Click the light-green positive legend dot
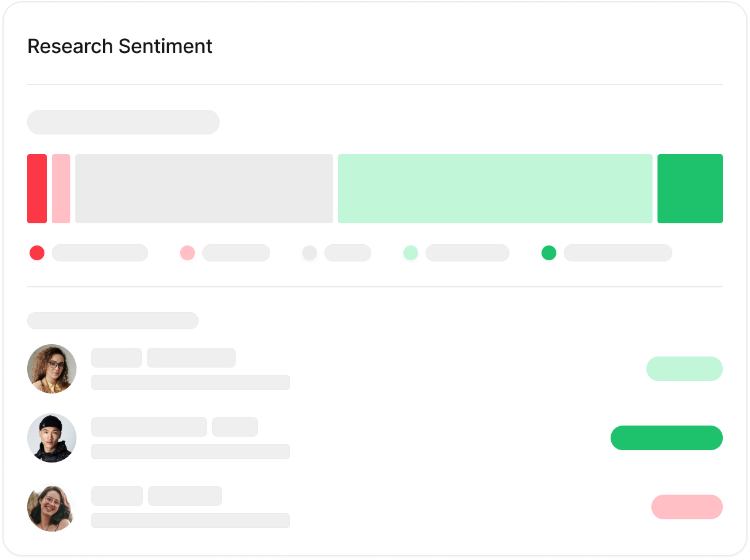 pyautogui.click(x=411, y=253)
